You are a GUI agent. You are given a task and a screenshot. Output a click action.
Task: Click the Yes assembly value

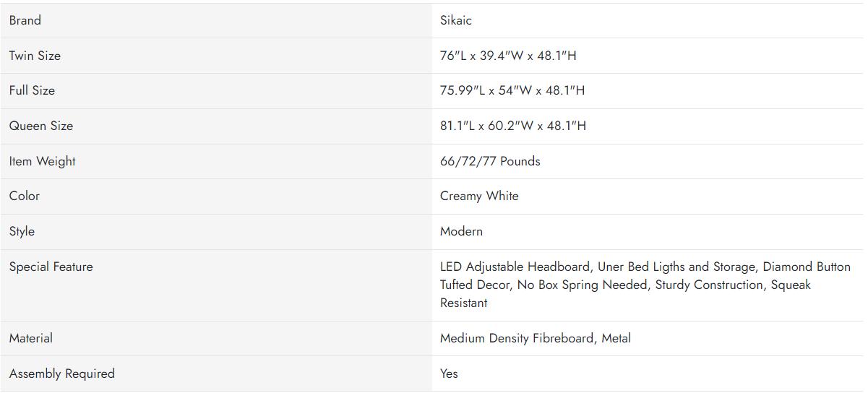(449, 373)
